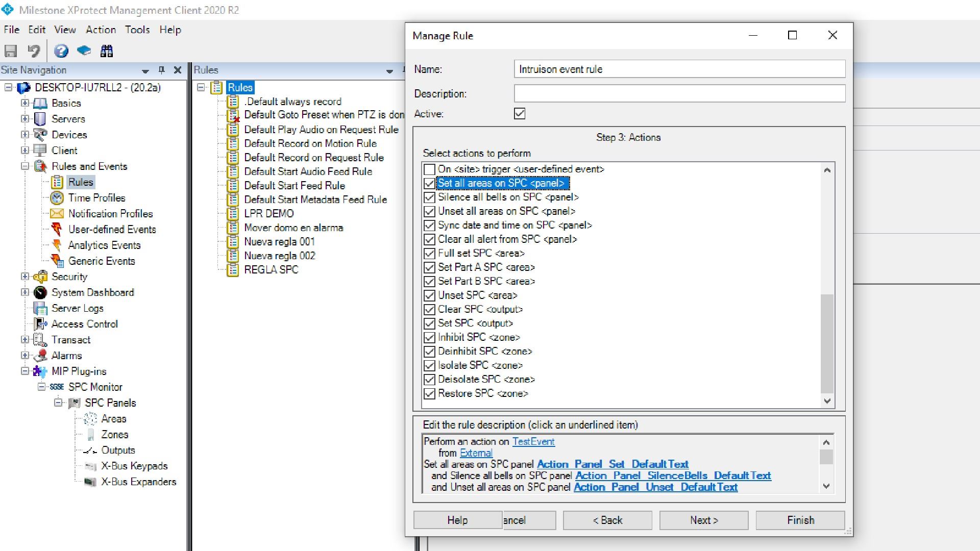Click the Access Control door icon
The width and height of the screenshot is (980, 551).
[40, 324]
